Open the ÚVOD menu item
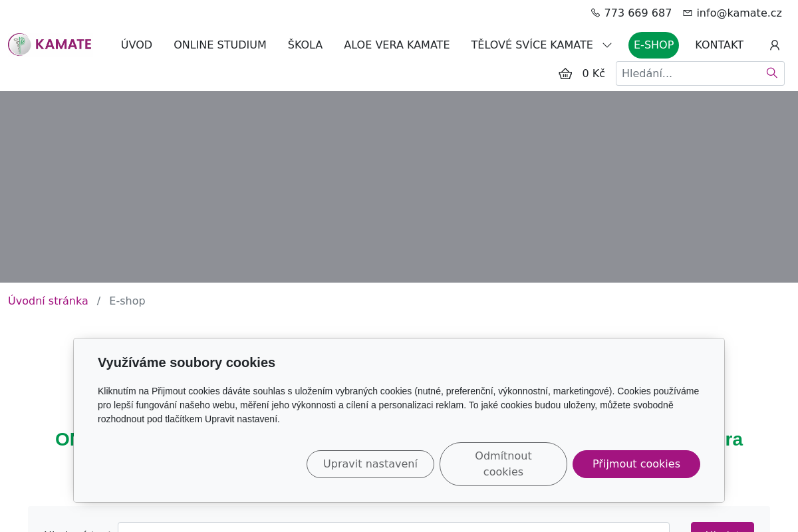The image size is (798, 532). click(x=136, y=45)
